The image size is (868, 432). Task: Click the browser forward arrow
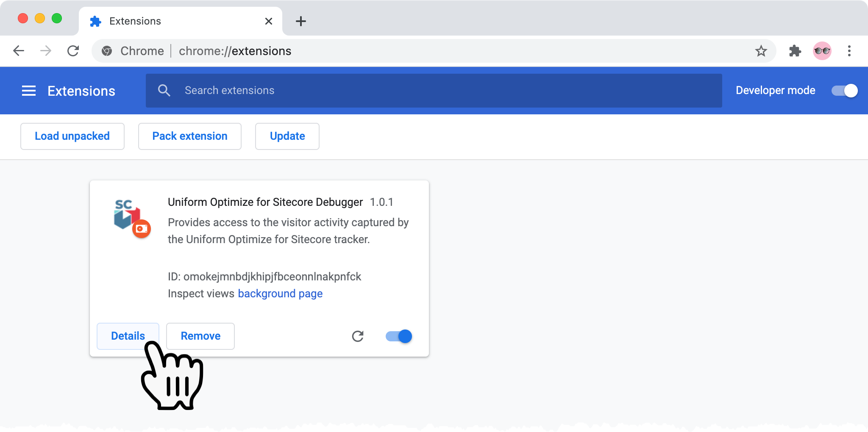click(x=46, y=51)
